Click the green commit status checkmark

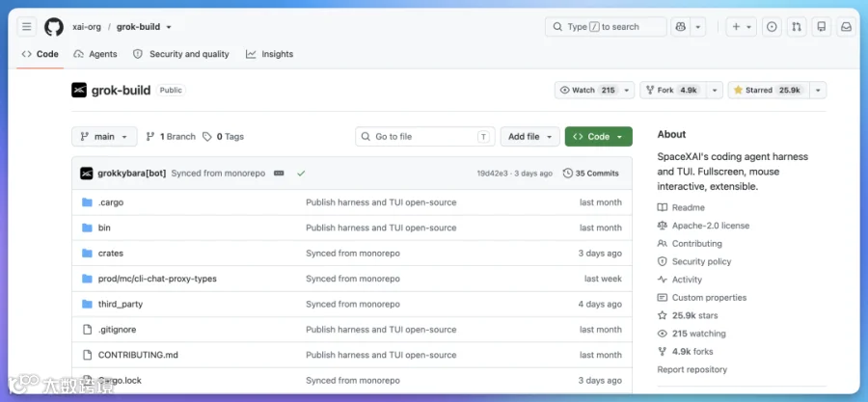tap(301, 174)
